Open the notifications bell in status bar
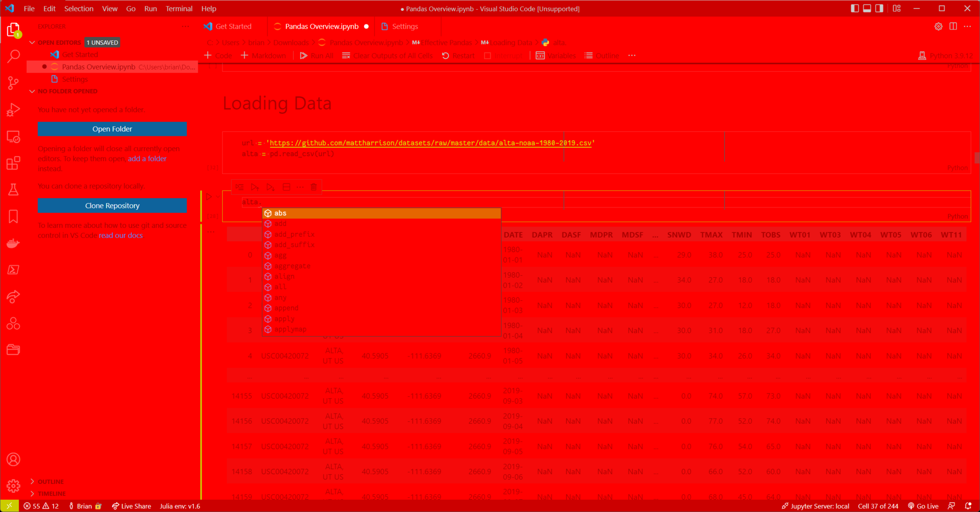This screenshot has width=980, height=512. tap(968, 506)
